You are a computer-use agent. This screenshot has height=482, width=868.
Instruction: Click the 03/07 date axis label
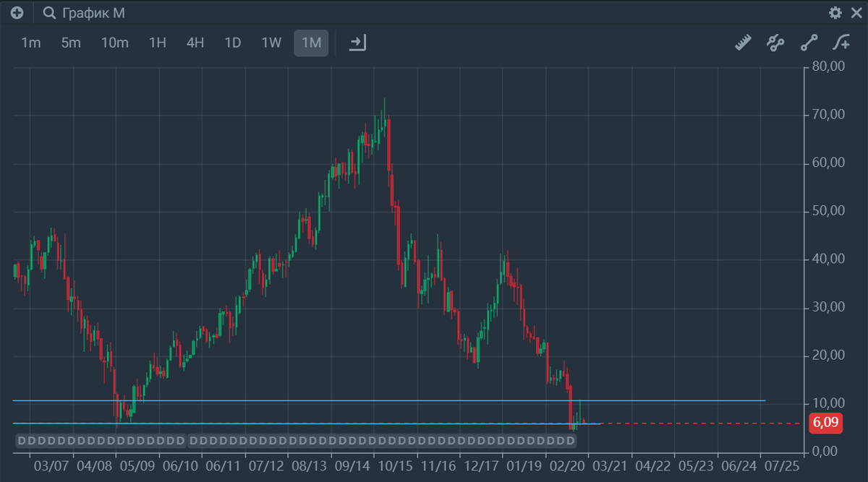[x=51, y=466]
